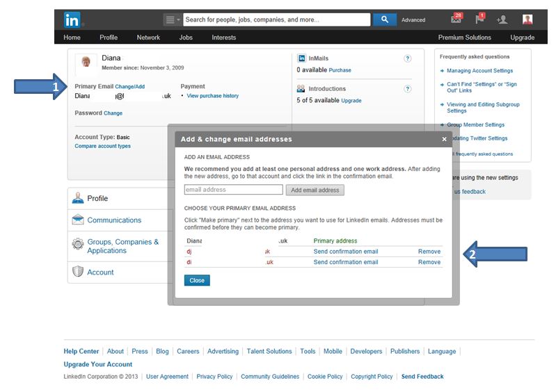Click the blue search magnifier button

384,20
